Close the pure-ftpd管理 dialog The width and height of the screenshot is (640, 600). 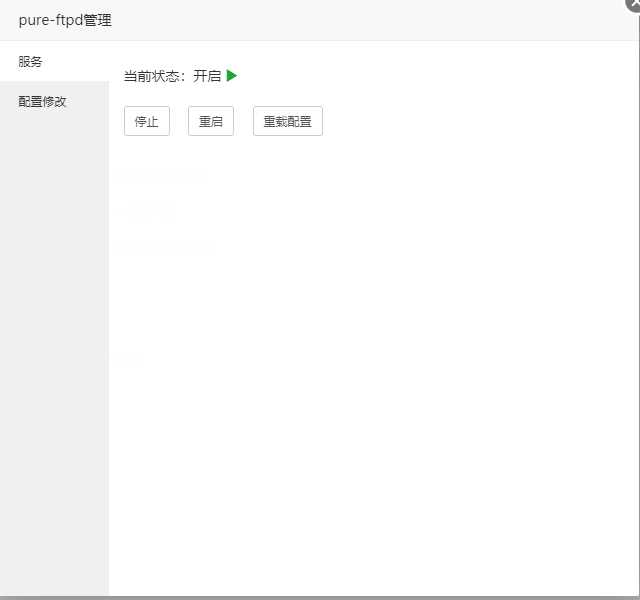633,4
